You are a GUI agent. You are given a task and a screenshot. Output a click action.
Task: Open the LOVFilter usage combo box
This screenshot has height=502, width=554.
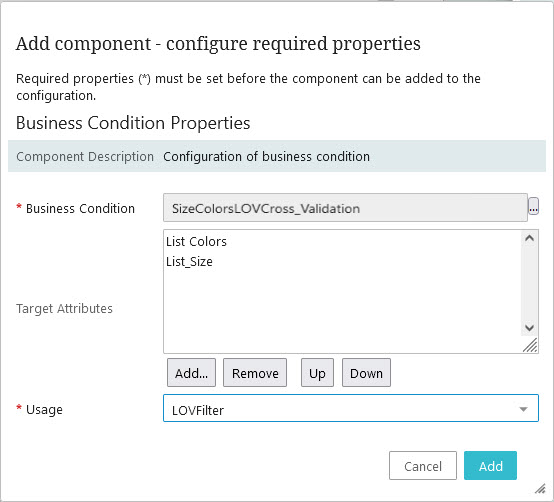[x=351, y=408]
